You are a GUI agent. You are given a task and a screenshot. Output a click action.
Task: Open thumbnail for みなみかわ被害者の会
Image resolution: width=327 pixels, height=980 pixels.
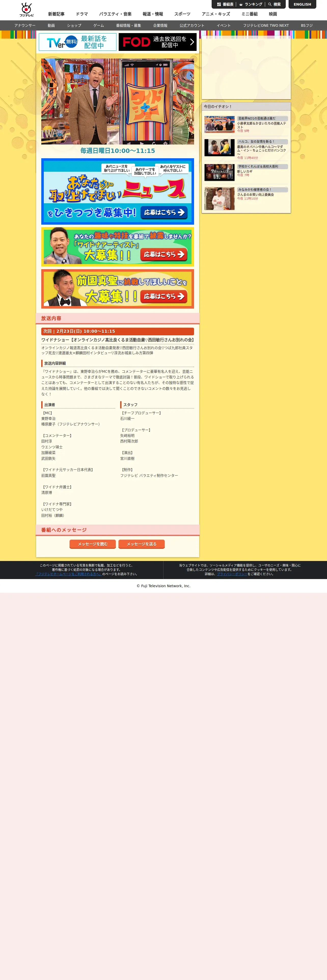coord(219,199)
